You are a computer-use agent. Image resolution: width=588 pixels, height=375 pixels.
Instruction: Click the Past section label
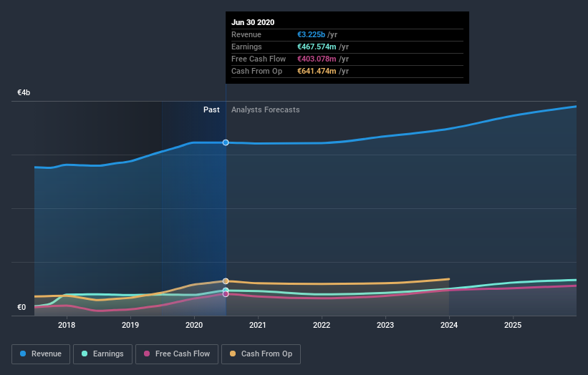[x=211, y=109]
